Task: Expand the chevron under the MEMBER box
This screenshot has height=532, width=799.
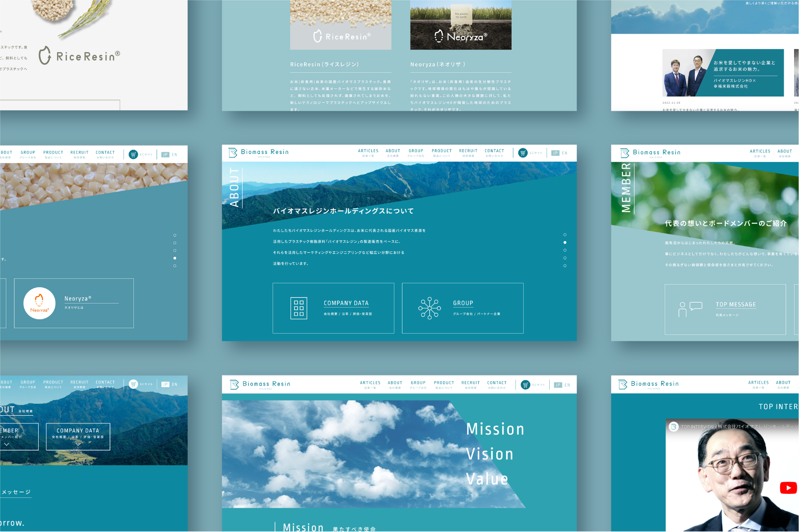Action: tap(6, 444)
